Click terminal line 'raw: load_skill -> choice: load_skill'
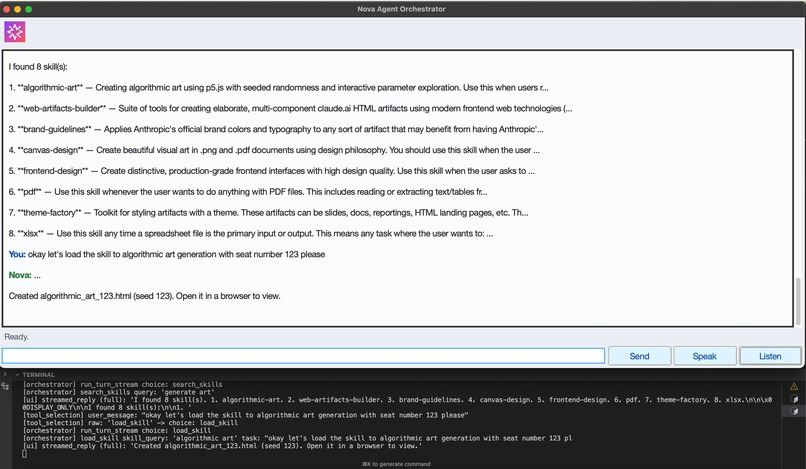 point(130,423)
